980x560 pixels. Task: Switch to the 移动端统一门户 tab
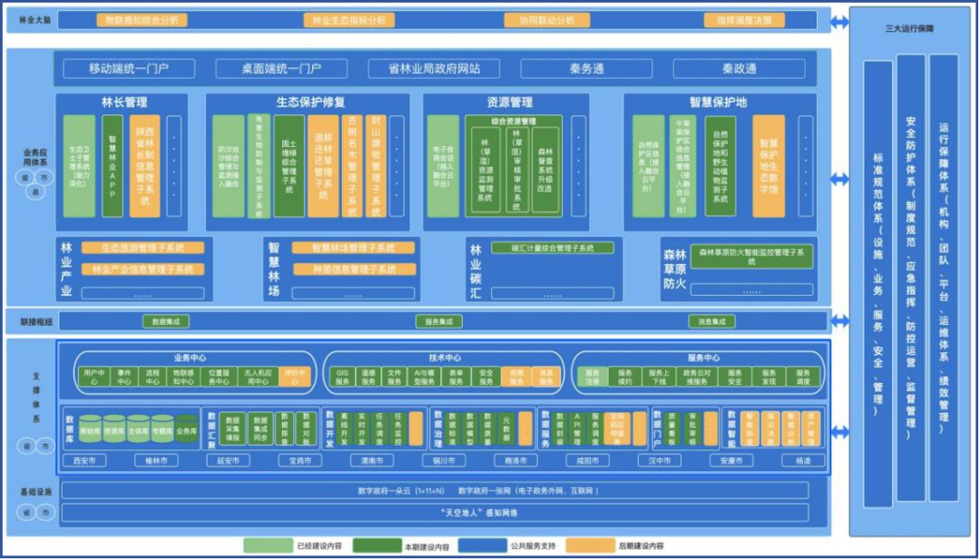coord(129,69)
